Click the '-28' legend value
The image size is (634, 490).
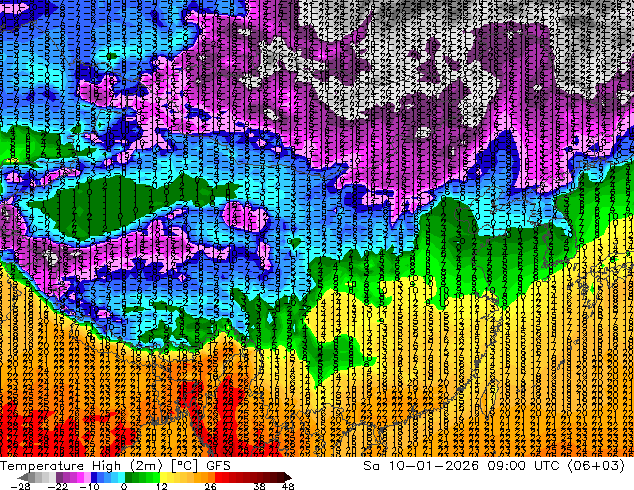click(x=20, y=486)
